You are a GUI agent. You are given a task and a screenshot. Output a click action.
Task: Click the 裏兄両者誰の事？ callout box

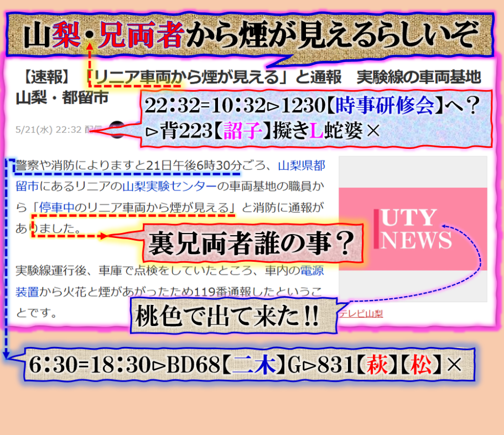252,242
